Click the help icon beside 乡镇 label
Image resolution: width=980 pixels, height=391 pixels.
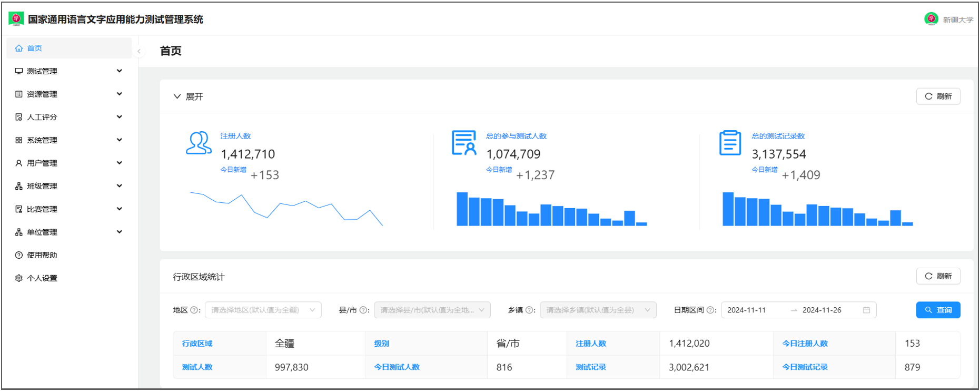click(530, 310)
